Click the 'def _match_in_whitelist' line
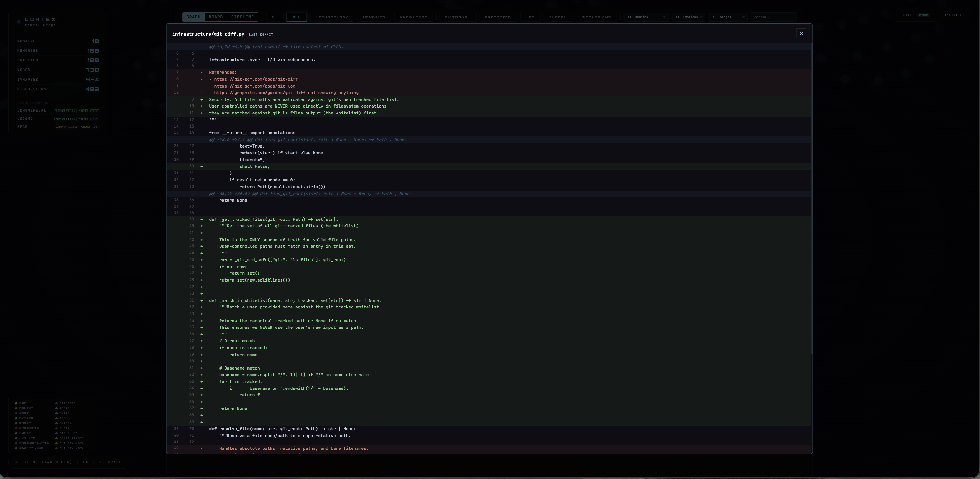 pos(488,300)
